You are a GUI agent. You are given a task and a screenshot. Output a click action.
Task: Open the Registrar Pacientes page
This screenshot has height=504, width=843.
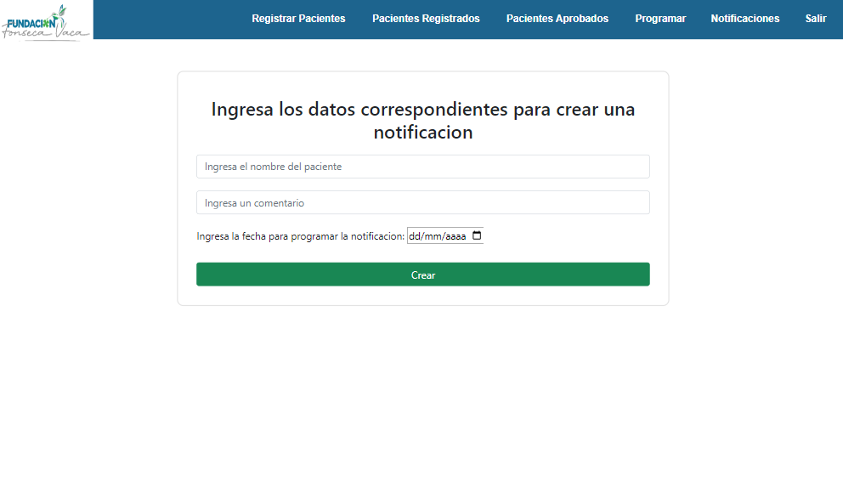click(298, 19)
